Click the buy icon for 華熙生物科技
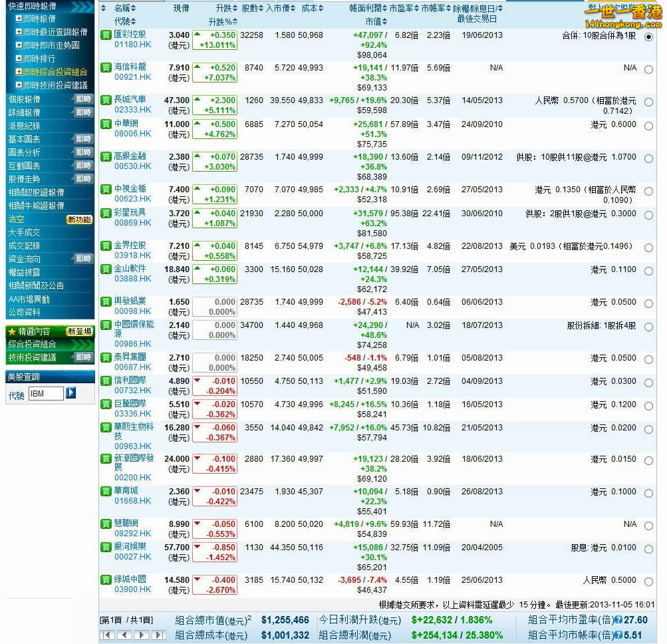Viewport: 667px width, 644px height. click(106, 427)
